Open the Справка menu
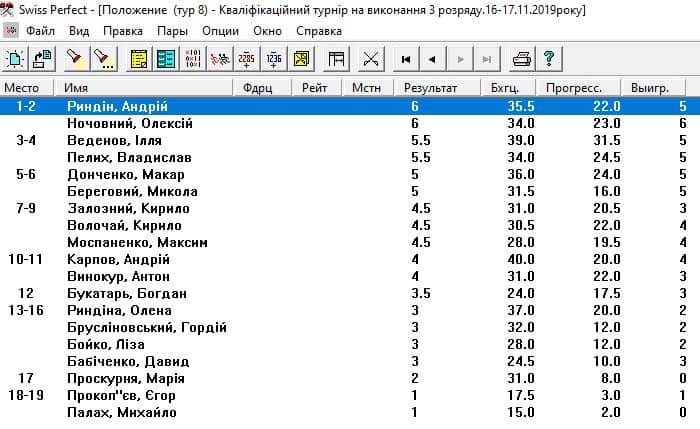The height and width of the screenshot is (429, 700). click(x=320, y=31)
